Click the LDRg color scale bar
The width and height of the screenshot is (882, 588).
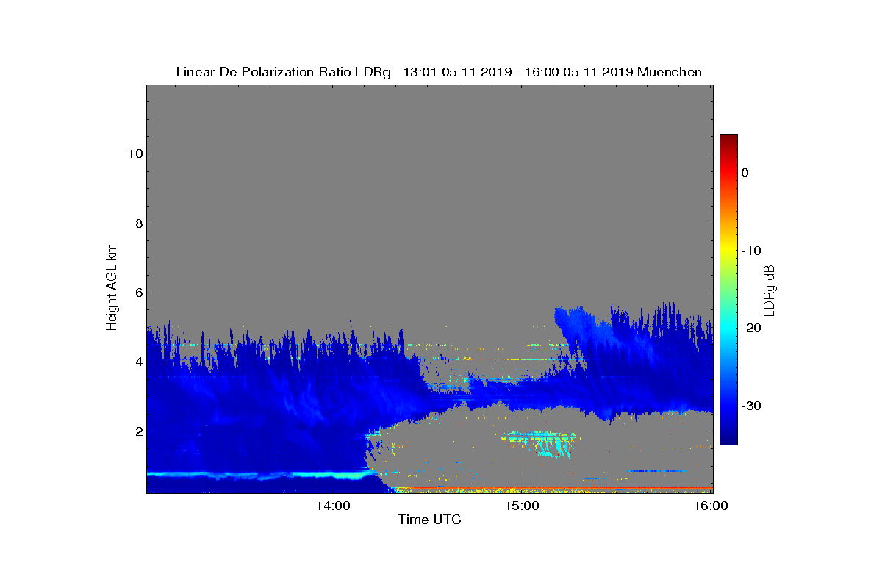coord(728,290)
